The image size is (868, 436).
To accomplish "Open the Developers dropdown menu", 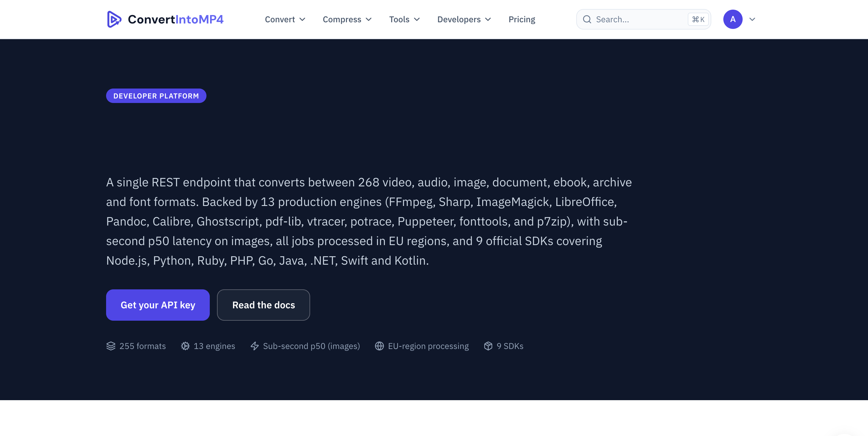I will 464,20.
